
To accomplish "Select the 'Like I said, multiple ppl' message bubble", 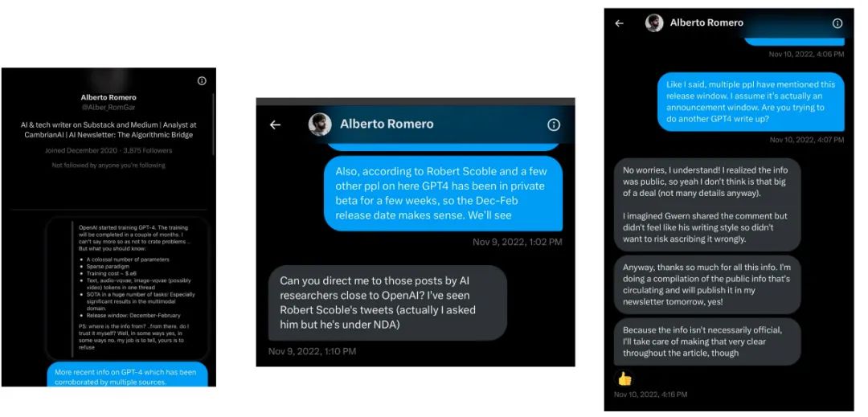I will coord(751,102).
